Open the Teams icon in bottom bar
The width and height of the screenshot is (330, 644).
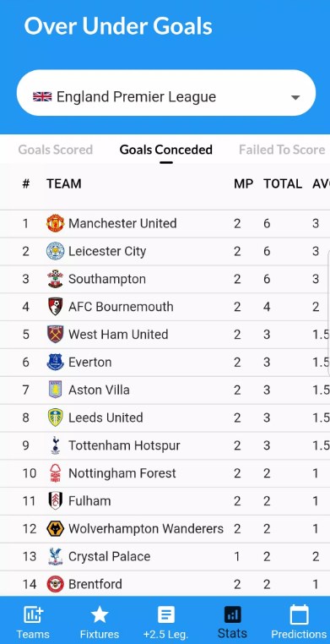tap(33, 614)
